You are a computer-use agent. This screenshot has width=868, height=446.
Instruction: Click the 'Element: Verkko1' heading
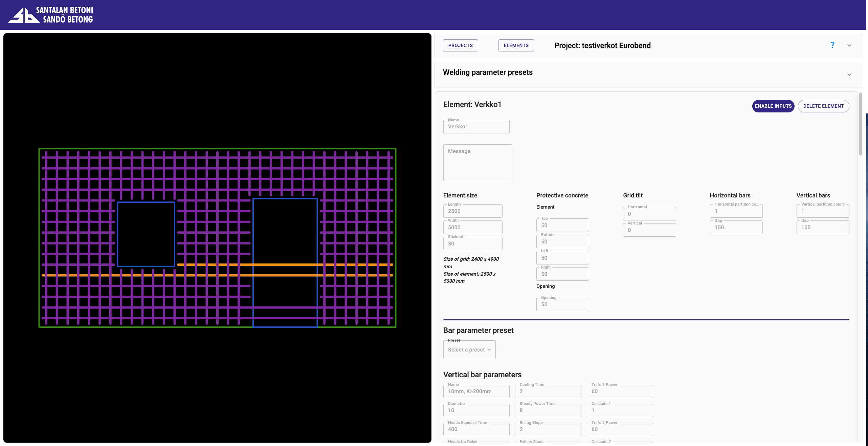[472, 104]
